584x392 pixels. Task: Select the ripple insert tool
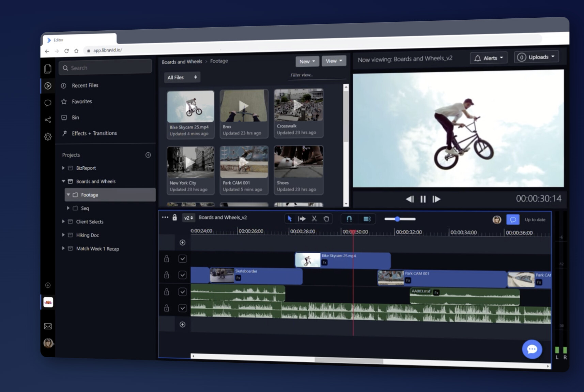tap(302, 219)
